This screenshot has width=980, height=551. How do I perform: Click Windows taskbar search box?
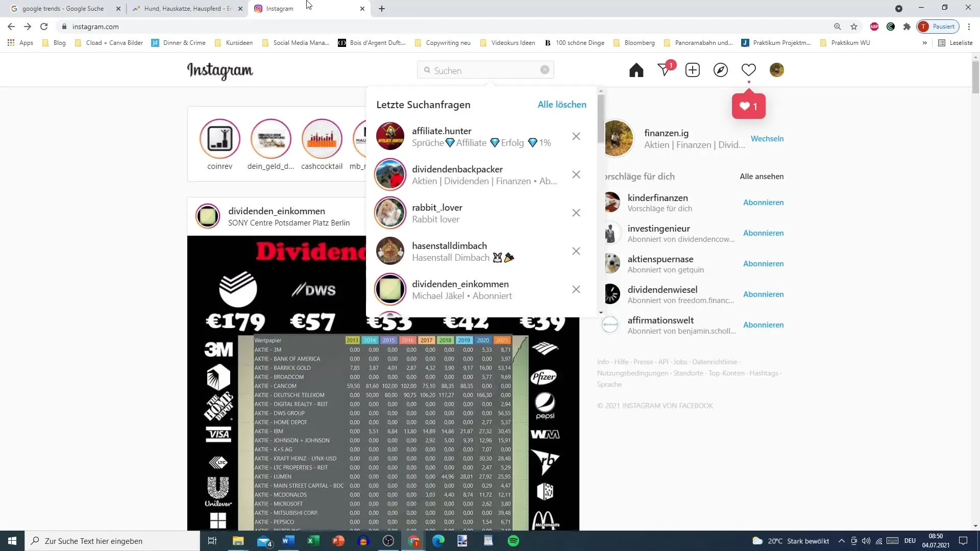112,541
